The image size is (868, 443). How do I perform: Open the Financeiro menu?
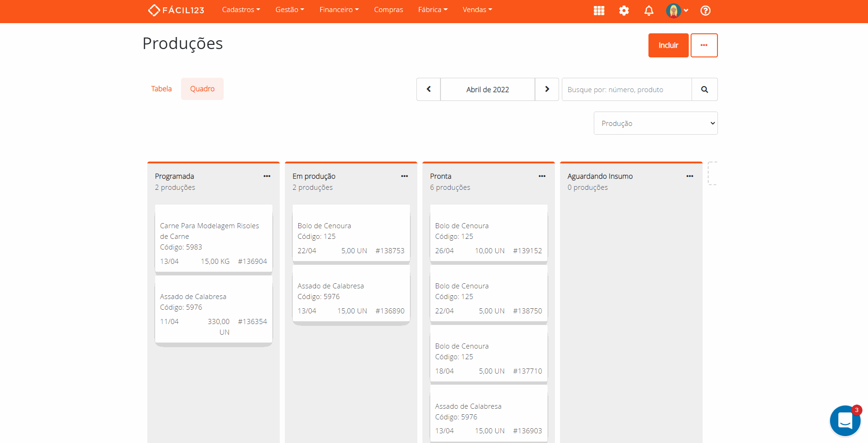coord(339,10)
